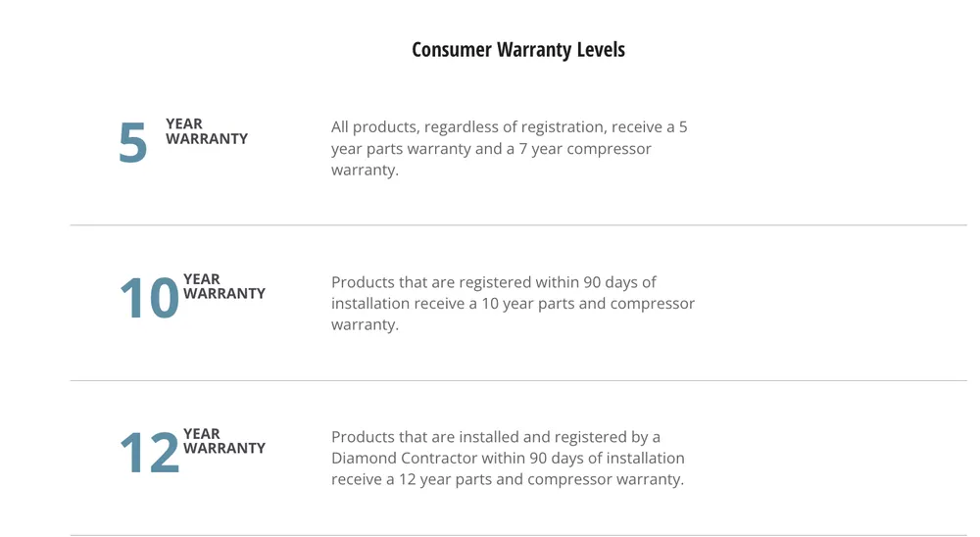
Task: Click the 10 year warranty description paragraph
Action: [513, 304]
